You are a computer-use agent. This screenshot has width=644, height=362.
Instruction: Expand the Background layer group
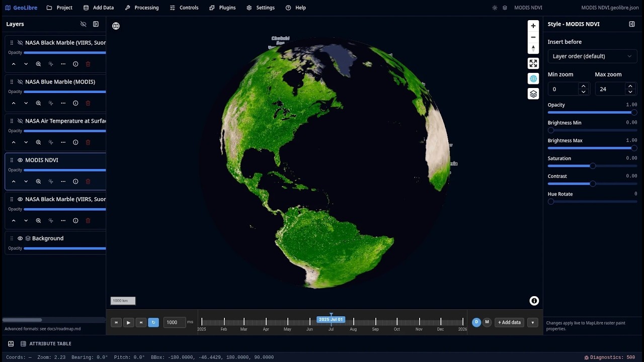pyautogui.click(x=28, y=238)
